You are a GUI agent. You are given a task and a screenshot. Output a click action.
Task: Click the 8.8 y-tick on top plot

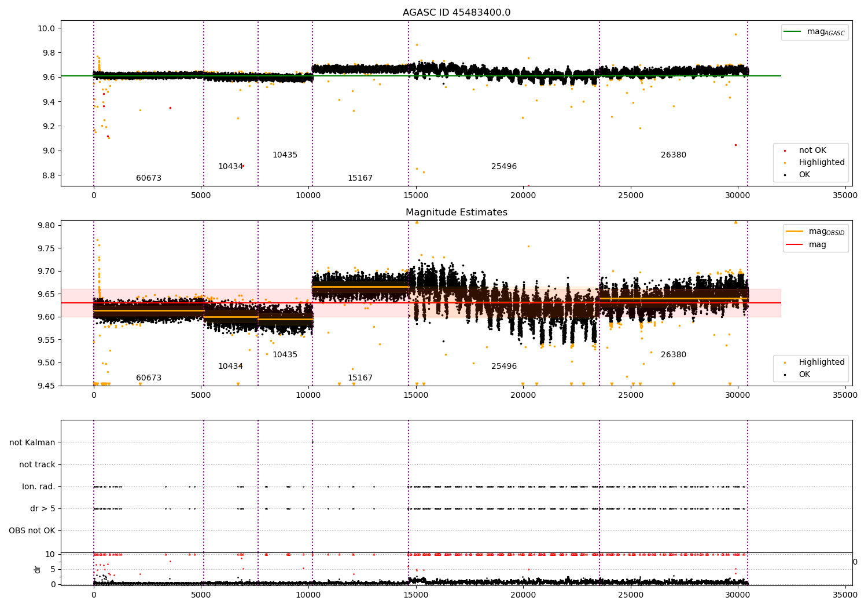point(49,175)
